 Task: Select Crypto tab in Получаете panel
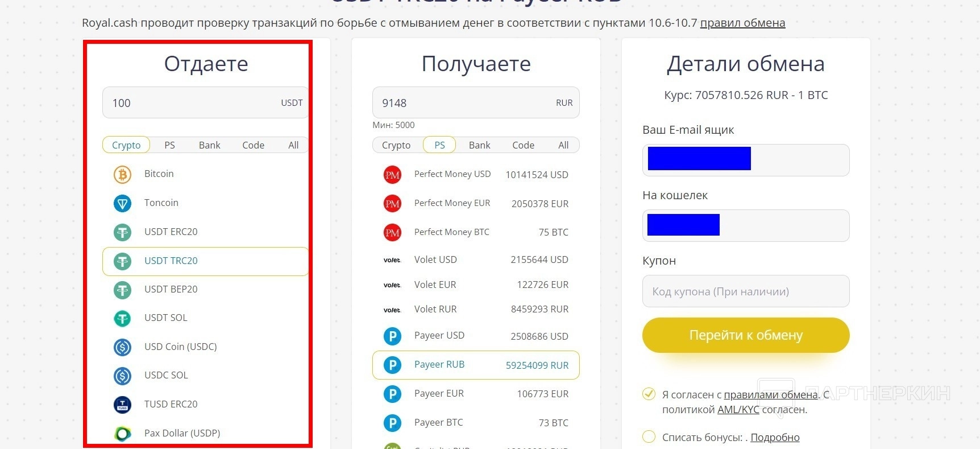(396, 145)
